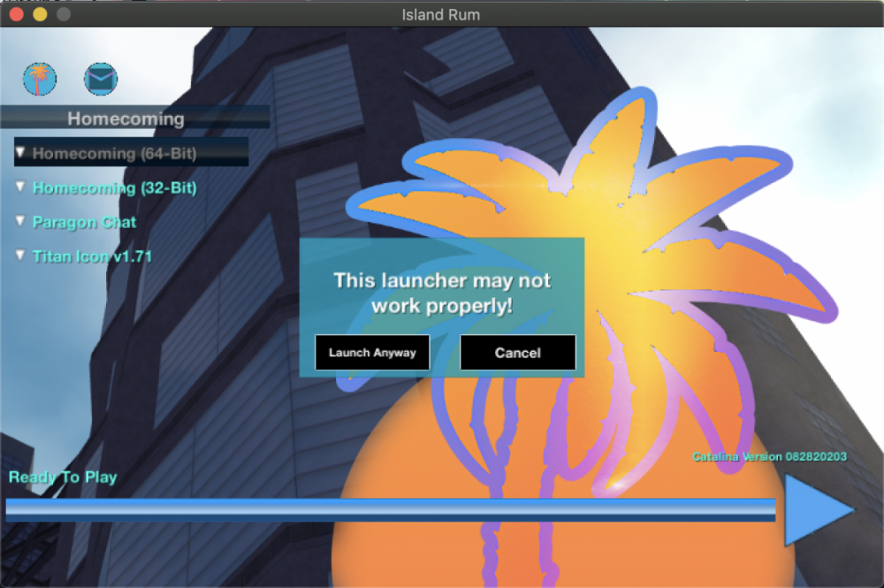Click the Homecoming section header

tap(126, 118)
